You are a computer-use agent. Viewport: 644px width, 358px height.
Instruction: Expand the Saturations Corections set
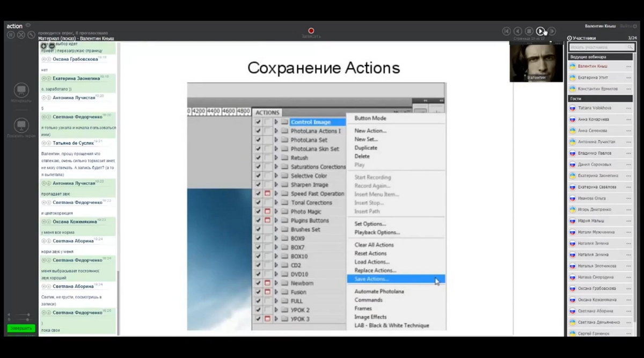276,167
